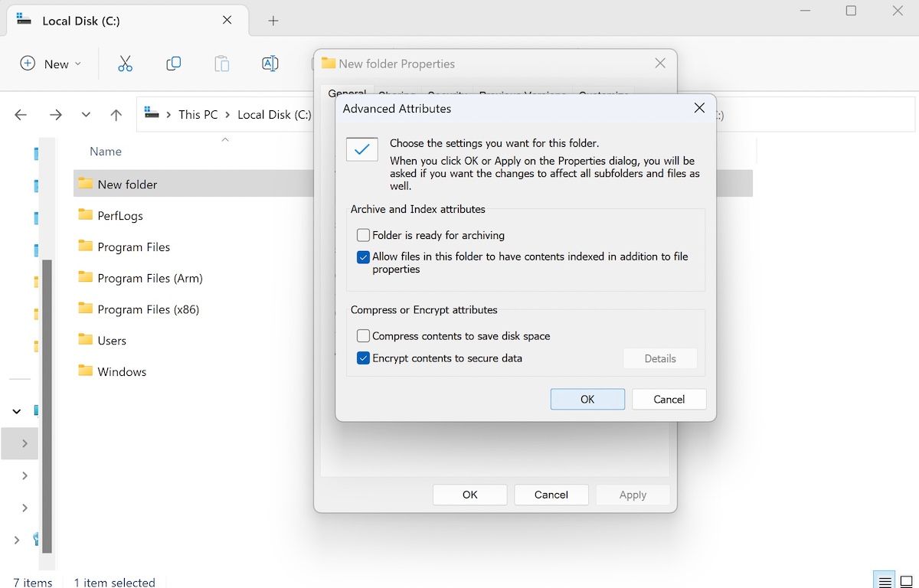919x588 pixels.
Task: Select the Windows folder name
Action: [122, 371]
